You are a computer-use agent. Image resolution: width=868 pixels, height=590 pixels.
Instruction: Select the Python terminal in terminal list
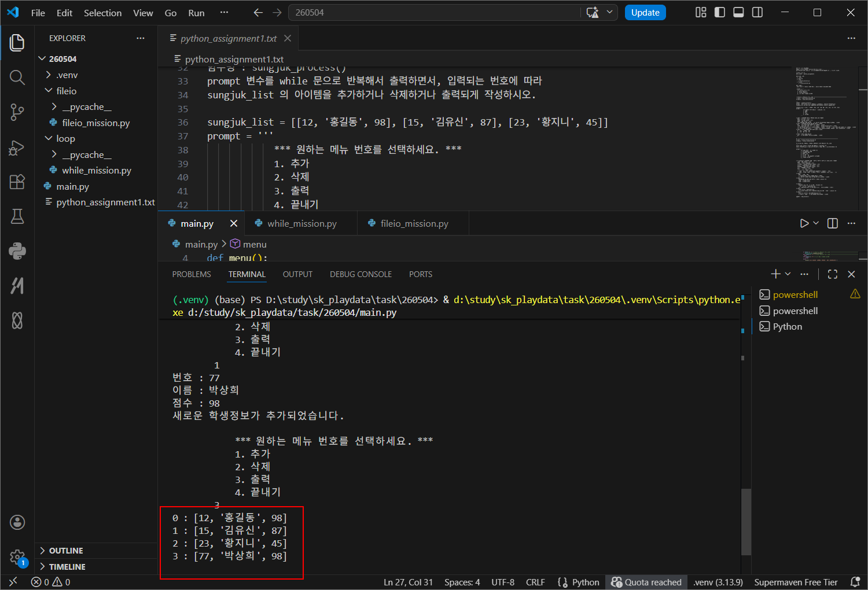click(787, 326)
